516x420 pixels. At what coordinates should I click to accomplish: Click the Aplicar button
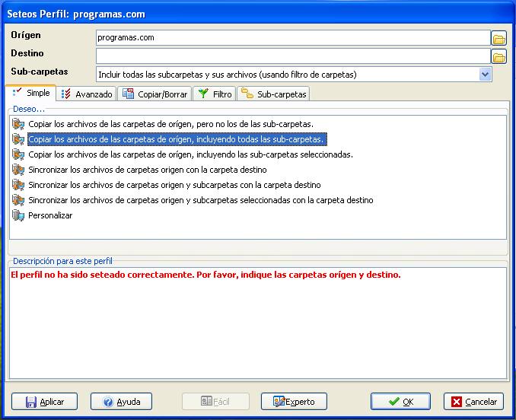click(44, 402)
